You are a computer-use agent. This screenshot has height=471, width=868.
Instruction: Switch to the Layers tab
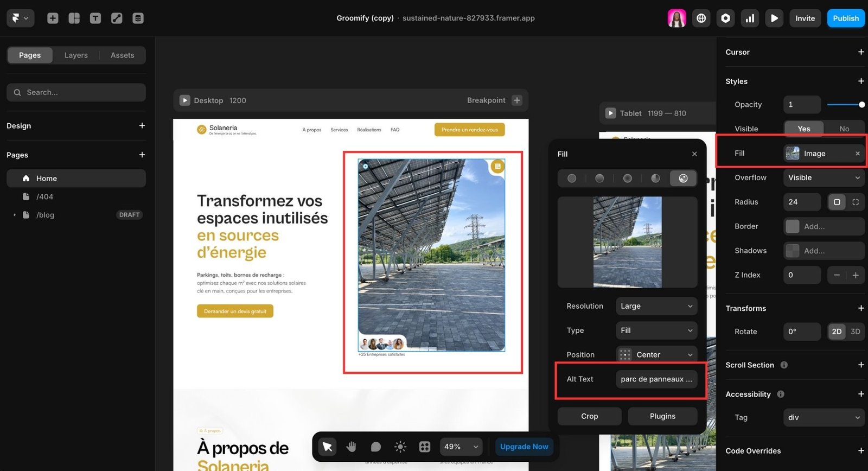coord(76,55)
